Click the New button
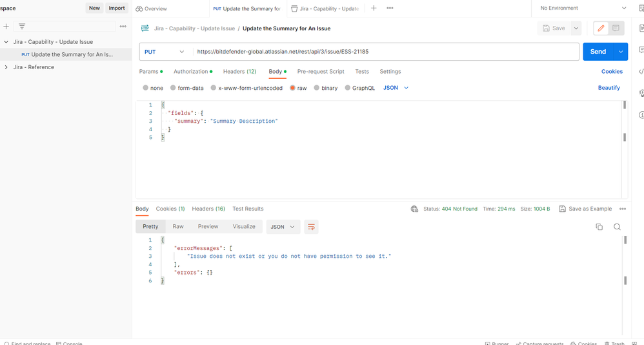This screenshot has height=345, width=644. [x=94, y=8]
